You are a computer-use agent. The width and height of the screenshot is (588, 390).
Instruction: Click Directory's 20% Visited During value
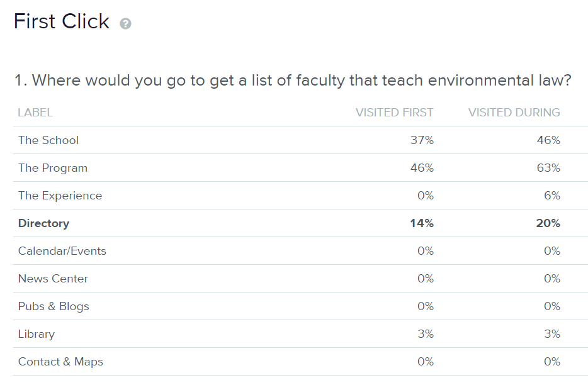(x=548, y=223)
